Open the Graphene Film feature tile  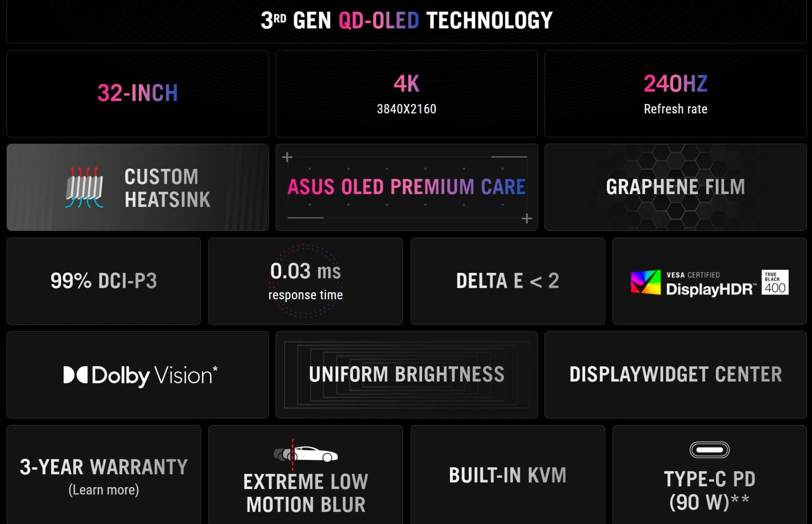(675, 187)
